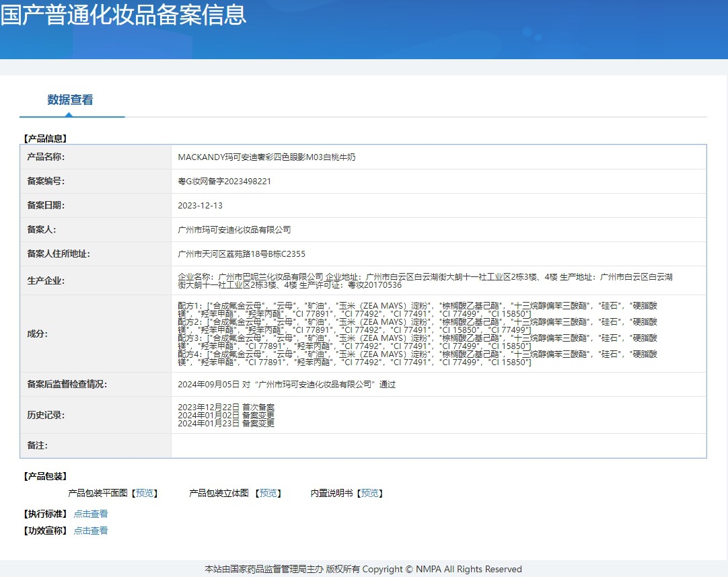This screenshot has width=728, height=577.
Task: Open 点击查看 link next to 执行标准
Action: (91, 514)
